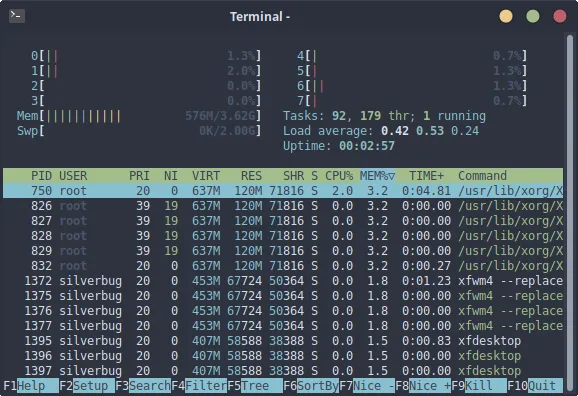Sort by the TIME+ column header
The height and width of the screenshot is (396, 578).
point(426,176)
